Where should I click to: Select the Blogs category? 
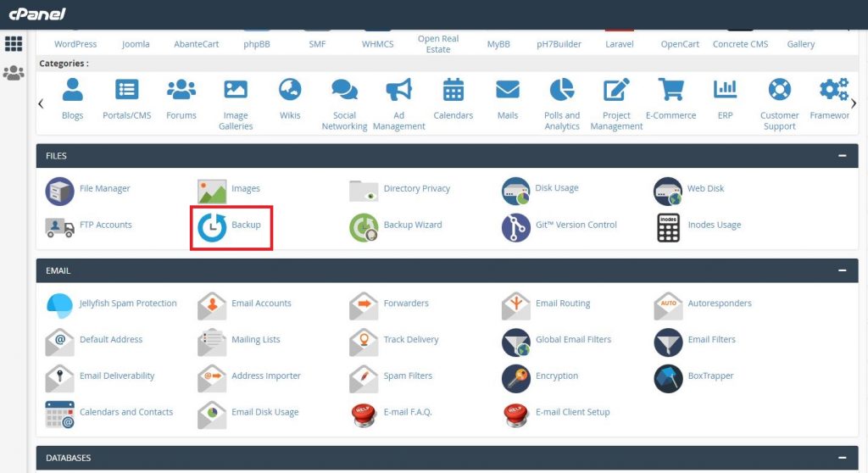click(x=73, y=99)
